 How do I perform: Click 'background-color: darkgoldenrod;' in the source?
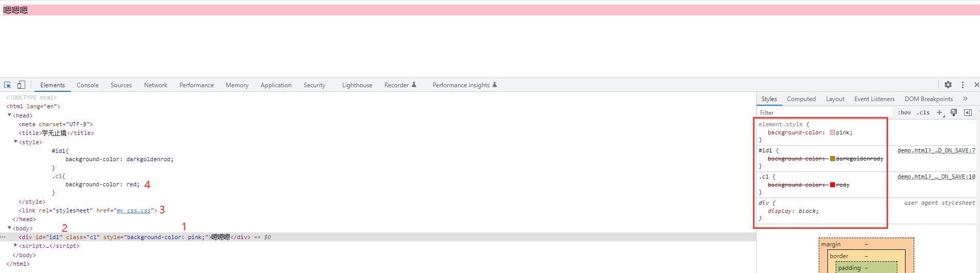(119, 159)
